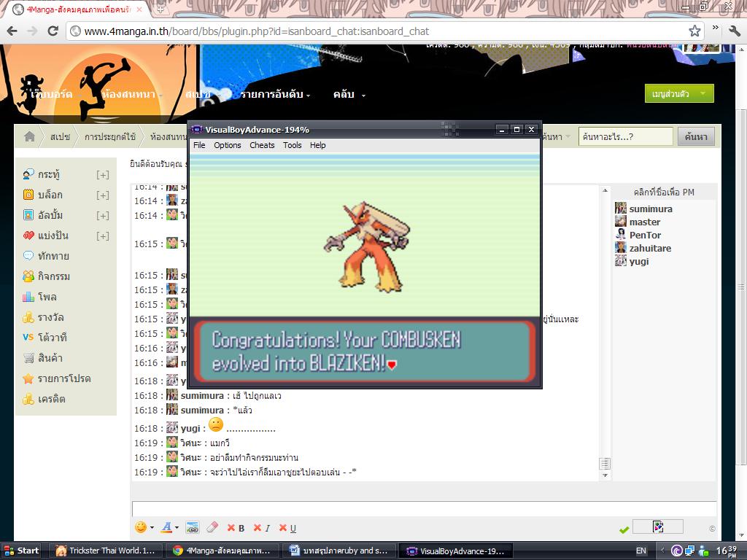Open ทักทาย speech bubble icon in sidebar
Viewport: 747px width, 560px height.
pyautogui.click(x=28, y=256)
